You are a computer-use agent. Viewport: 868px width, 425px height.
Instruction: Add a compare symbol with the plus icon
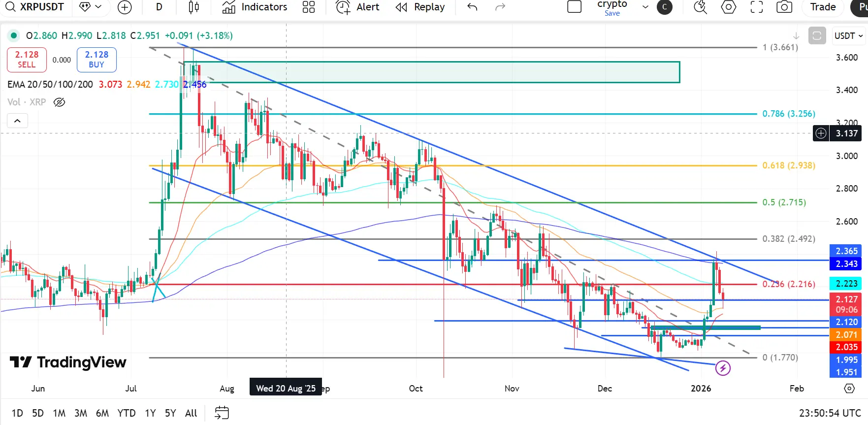pos(125,7)
